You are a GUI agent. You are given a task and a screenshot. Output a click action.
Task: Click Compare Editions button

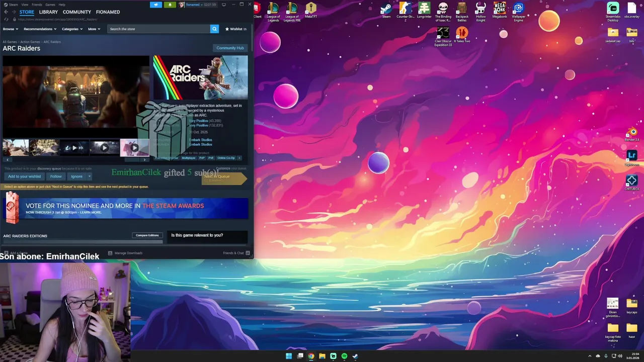(147, 235)
